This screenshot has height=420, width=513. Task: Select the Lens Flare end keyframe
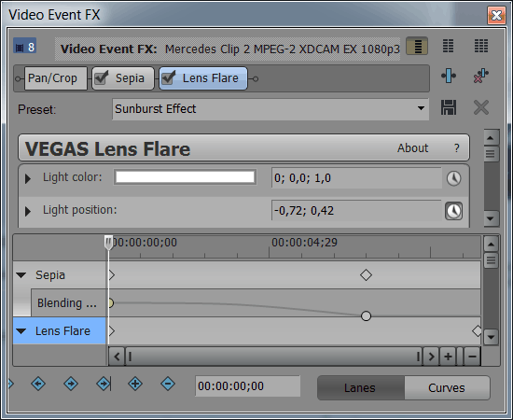477,331
